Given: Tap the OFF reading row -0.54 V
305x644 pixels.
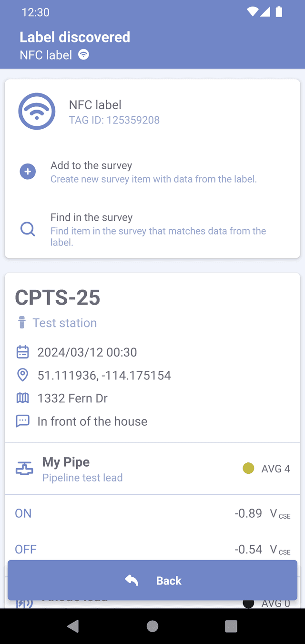Looking at the screenshot, I should [x=152, y=549].
